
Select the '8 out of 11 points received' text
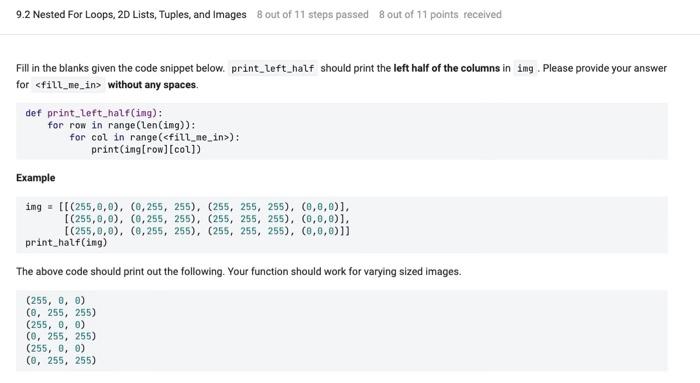coord(440,15)
